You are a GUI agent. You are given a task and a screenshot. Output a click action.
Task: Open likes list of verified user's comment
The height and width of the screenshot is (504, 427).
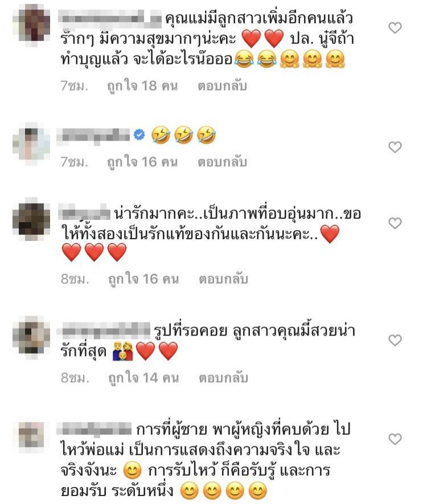142,162
